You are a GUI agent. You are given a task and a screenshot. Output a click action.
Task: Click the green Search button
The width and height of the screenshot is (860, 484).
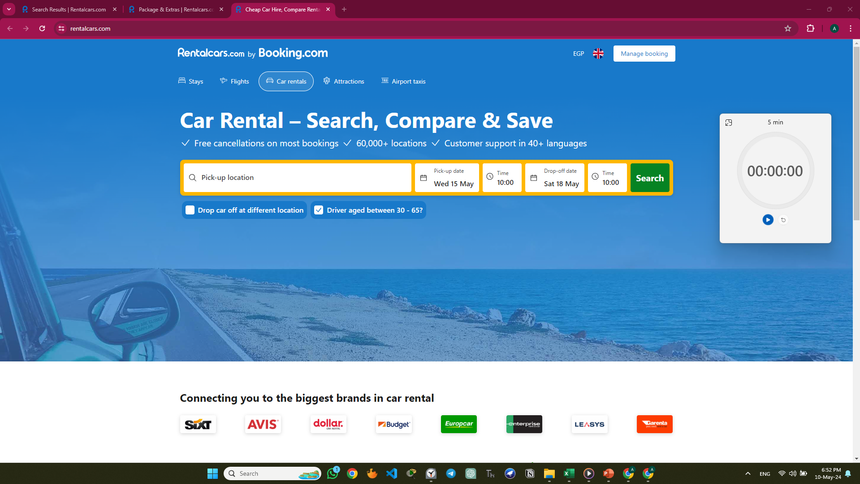650,178
